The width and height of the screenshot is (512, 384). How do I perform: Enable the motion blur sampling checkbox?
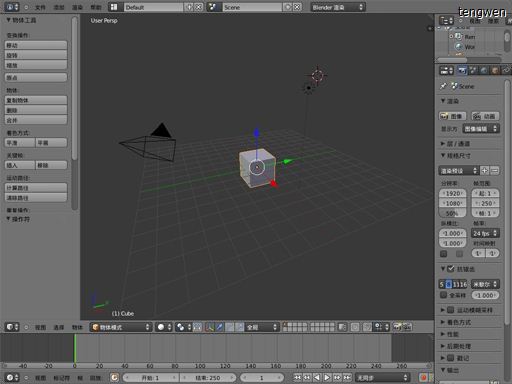point(450,310)
